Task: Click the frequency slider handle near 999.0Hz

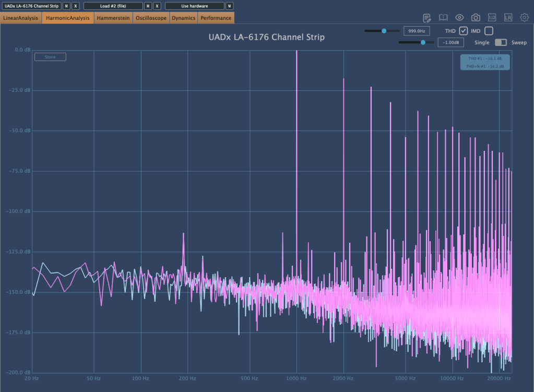Action: click(x=384, y=31)
